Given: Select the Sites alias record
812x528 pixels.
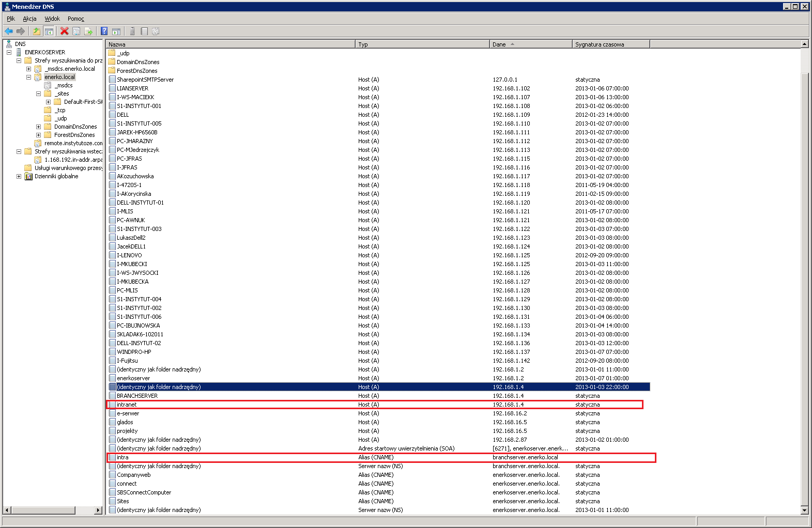Looking at the screenshot, I should (x=378, y=501).
